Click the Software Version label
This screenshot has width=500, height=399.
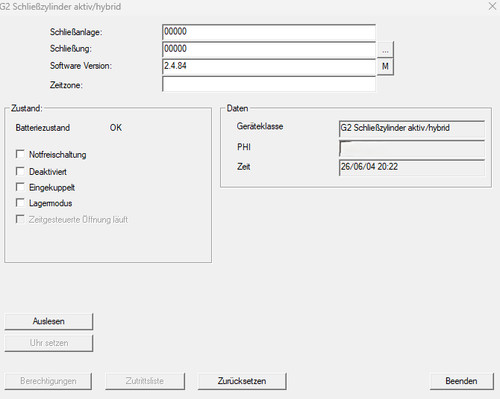coord(81,66)
